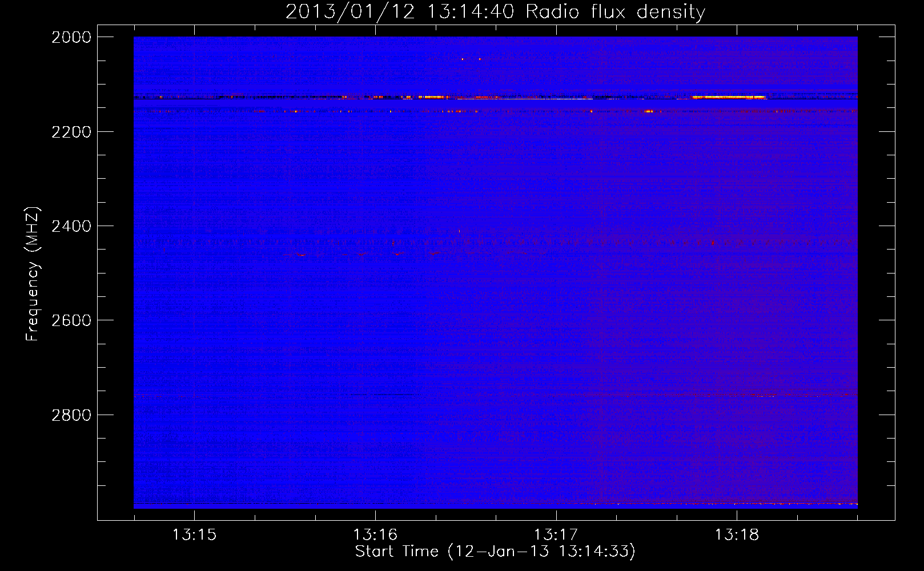Click the "Frequency (MHZ)" vertical axis title

[x=33, y=274]
